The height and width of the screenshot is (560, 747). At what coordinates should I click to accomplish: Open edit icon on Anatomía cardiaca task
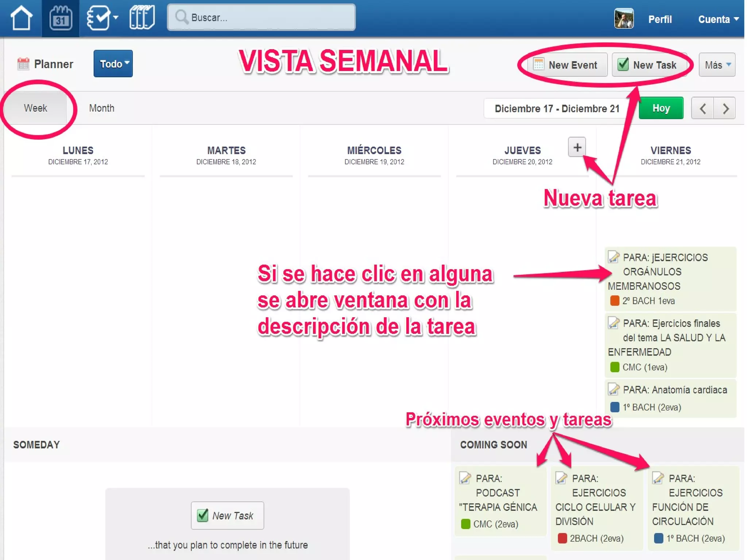(614, 389)
